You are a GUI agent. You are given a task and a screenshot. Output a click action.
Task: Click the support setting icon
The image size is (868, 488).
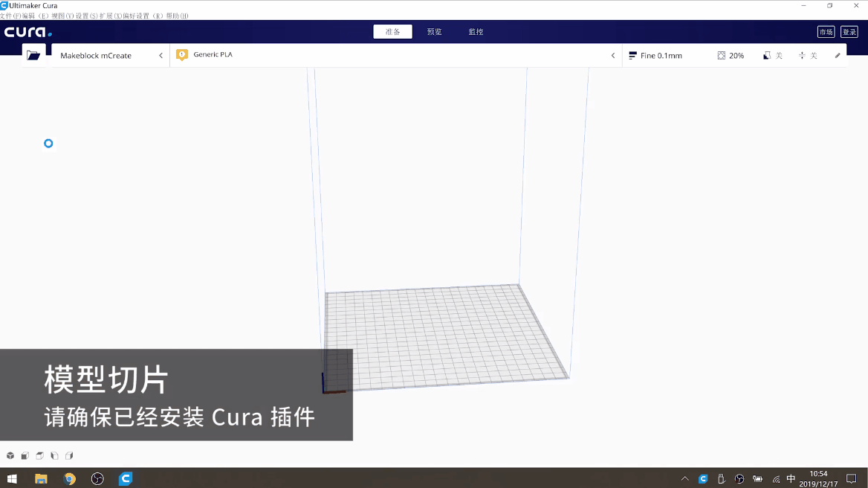[x=767, y=55]
